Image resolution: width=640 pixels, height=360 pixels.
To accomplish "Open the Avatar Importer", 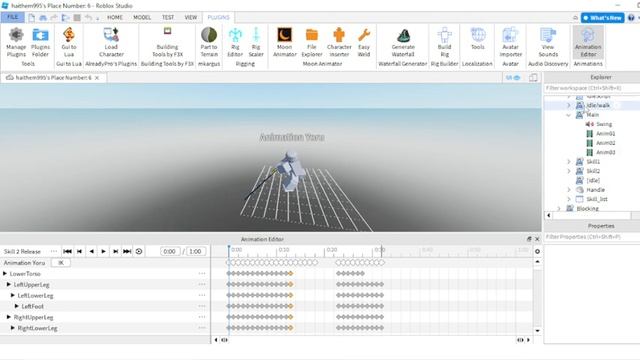I will point(510,42).
